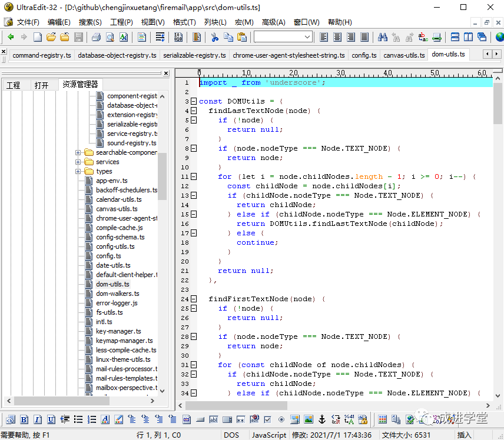504x440 pixels.
Task: Tile windows vertically icon
Action: (x=468, y=37)
